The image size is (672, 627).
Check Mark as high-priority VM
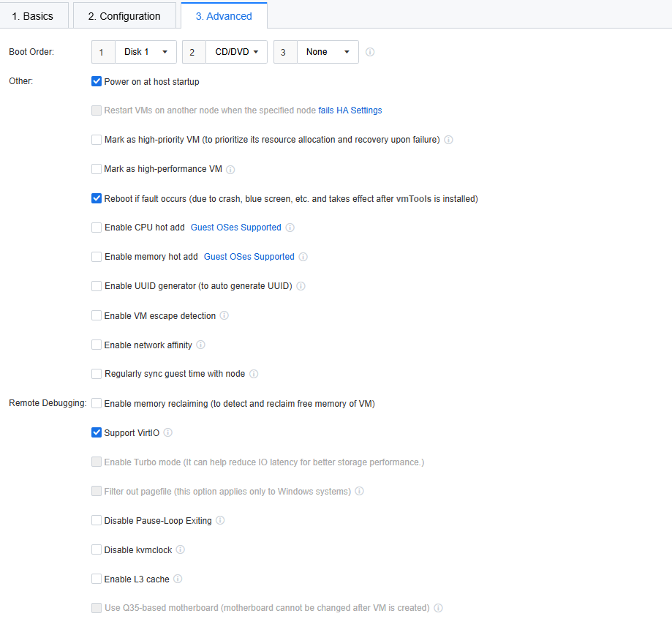tap(97, 140)
